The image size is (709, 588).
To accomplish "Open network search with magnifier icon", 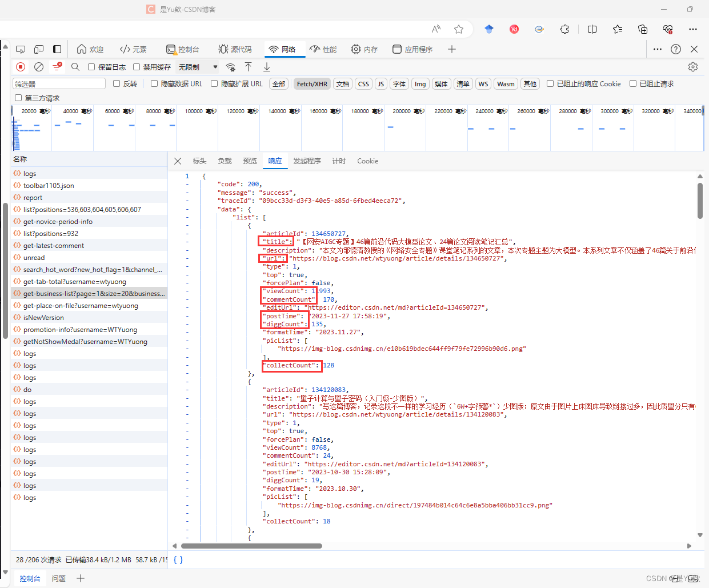I will click(x=75, y=67).
